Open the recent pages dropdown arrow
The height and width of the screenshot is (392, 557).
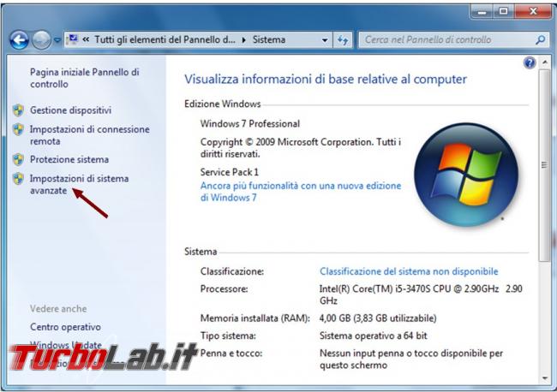click(57, 40)
